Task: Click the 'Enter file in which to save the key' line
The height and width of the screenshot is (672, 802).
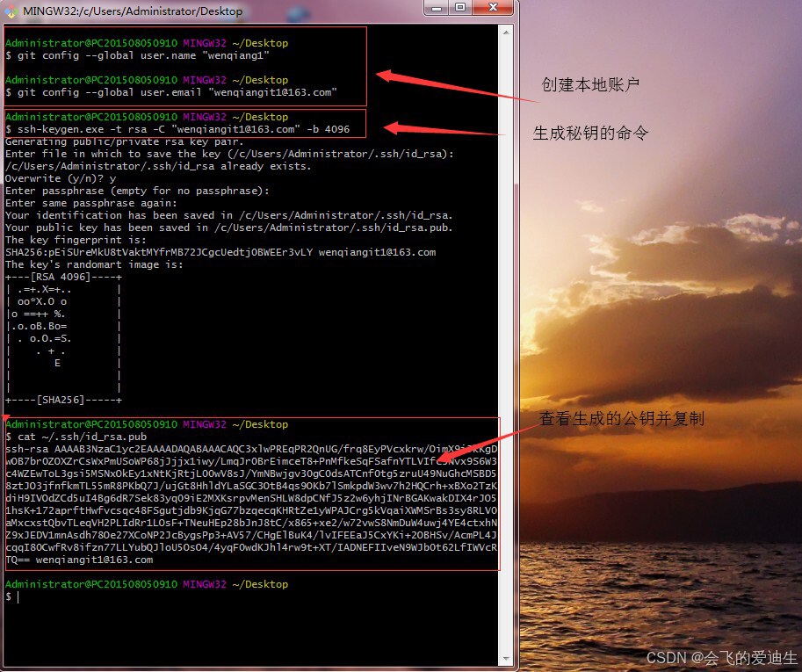Action: 229,154
